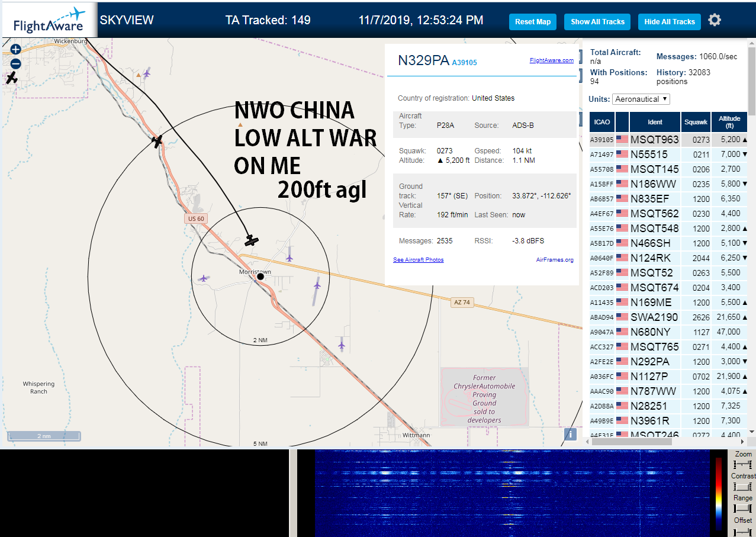Select the N169ME aircraft row
The height and width of the screenshot is (537, 756).
click(668, 303)
